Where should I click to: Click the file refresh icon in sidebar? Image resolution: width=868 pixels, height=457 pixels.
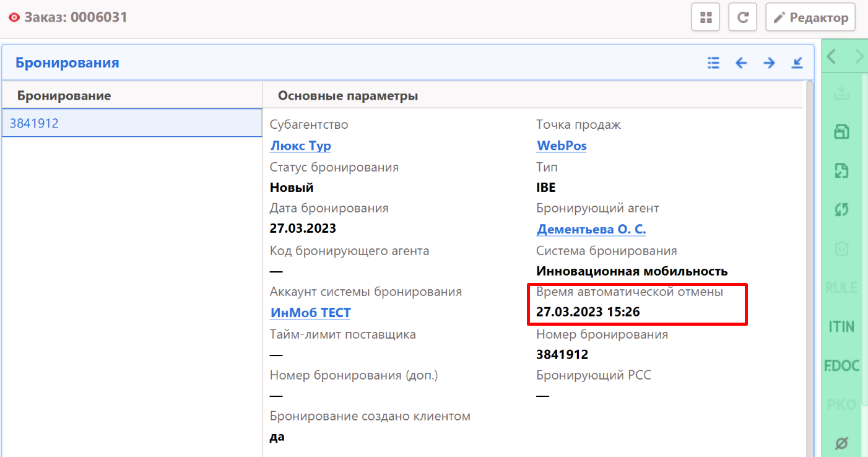click(x=841, y=171)
